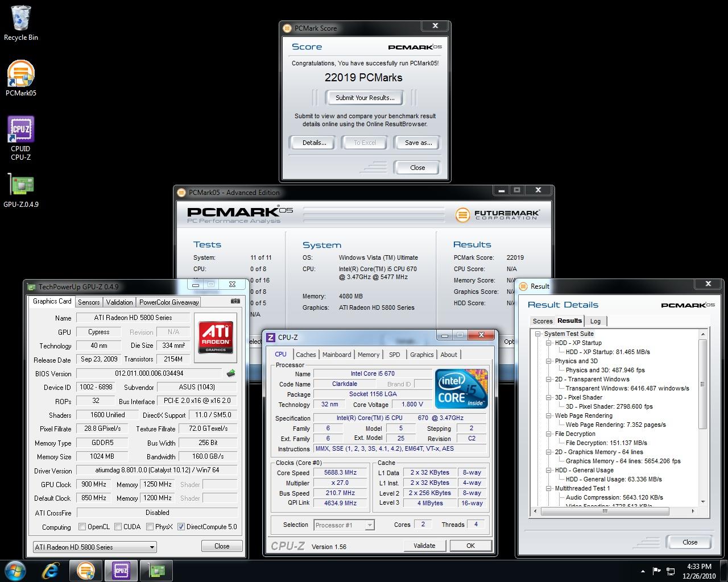
Task: Click the GPU-Z title bar icon
Action: [32, 286]
